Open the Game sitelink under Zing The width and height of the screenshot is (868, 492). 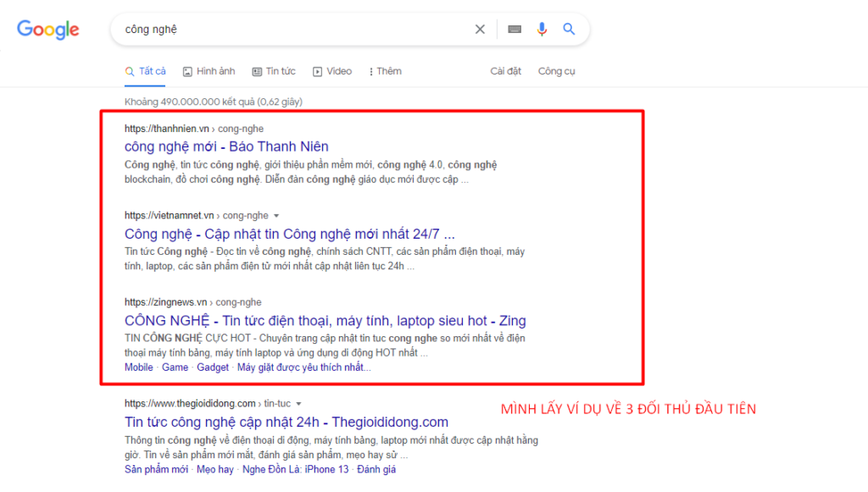tap(175, 368)
